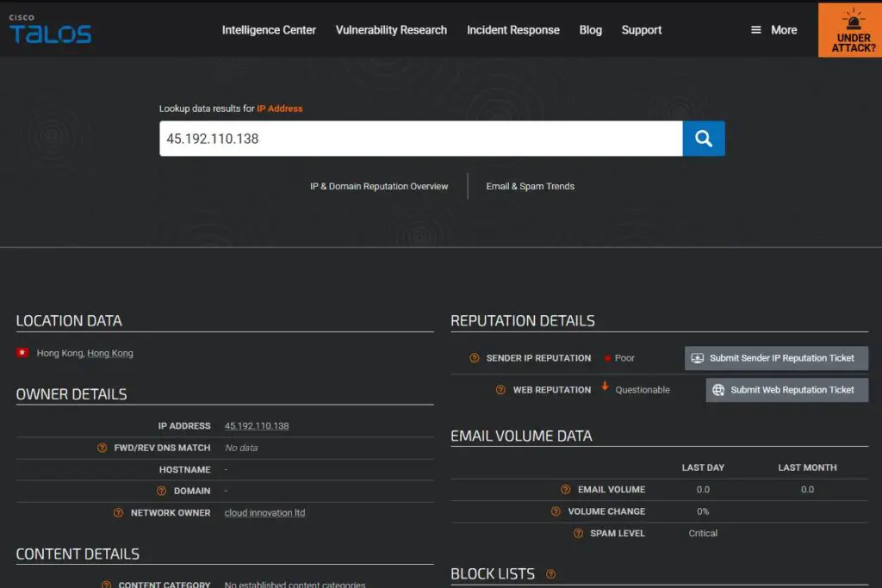Click help icon beside Network Owner

tap(118, 513)
